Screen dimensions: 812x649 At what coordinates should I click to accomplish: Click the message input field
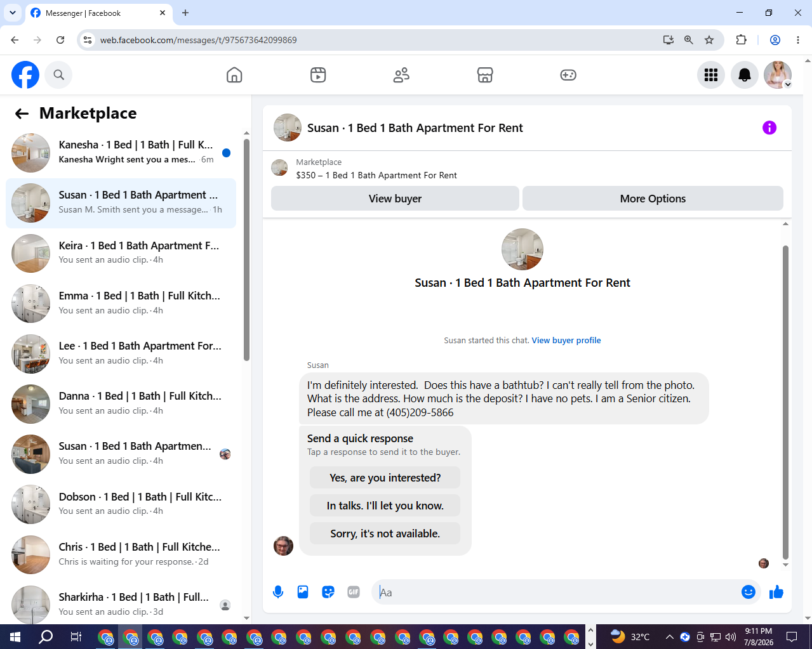click(x=556, y=592)
